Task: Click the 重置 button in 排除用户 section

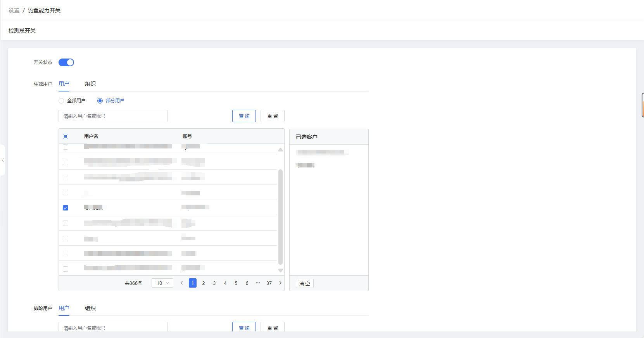Action: tap(273, 327)
